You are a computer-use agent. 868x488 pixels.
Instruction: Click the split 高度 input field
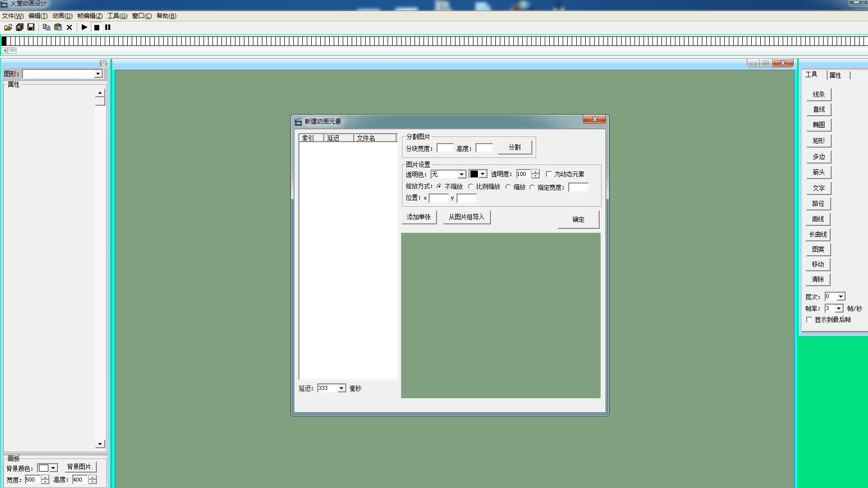point(484,148)
